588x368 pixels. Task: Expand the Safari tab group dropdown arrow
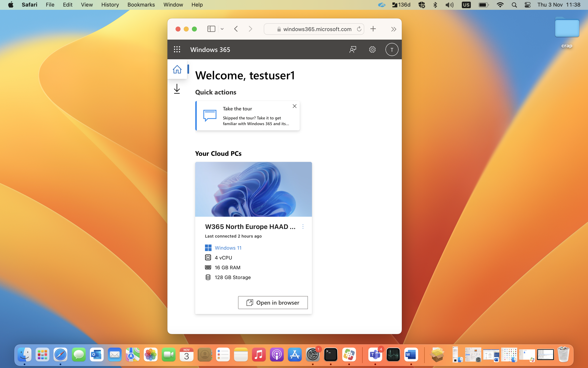click(222, 29)
